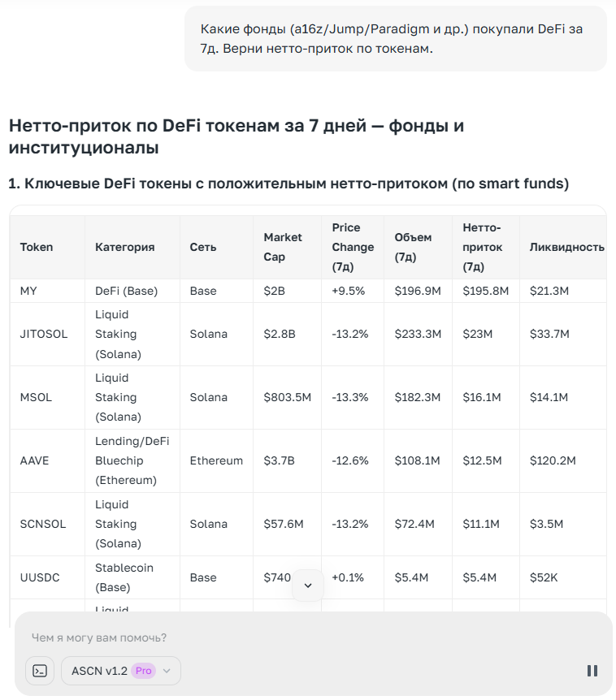
Task: Click the terminal icon in the chat bar
Action: click(39, 671)
